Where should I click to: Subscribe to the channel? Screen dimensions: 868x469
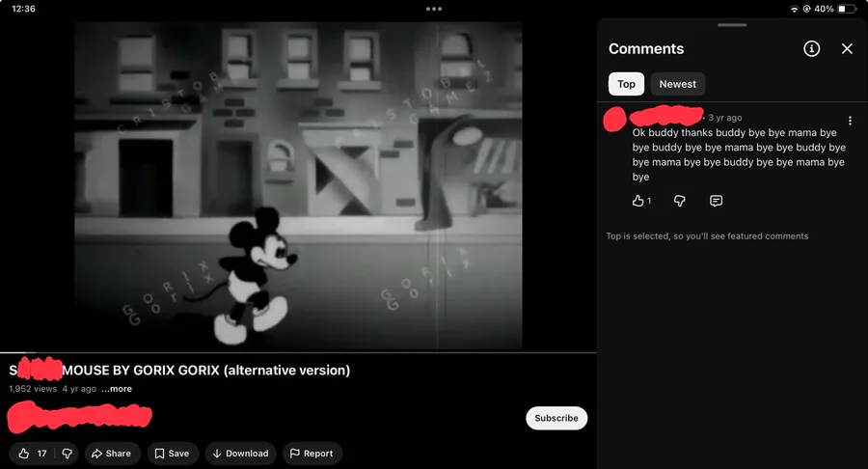click(x=556, y=418)
